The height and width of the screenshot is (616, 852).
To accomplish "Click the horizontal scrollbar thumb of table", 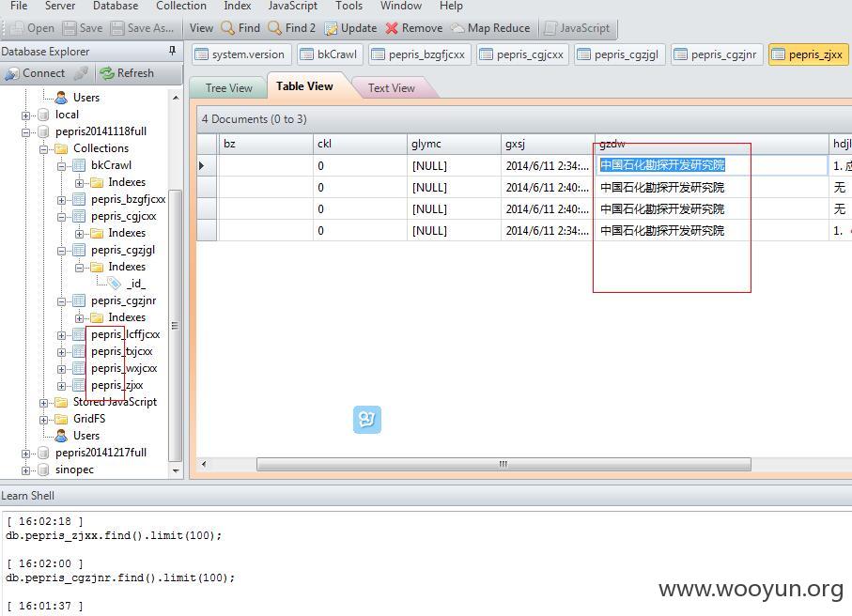I will pyautogui.click(x=503, y=465).
